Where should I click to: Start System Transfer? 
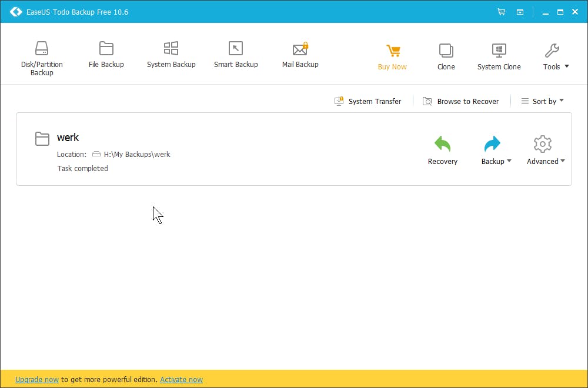(x=368, y=101)
